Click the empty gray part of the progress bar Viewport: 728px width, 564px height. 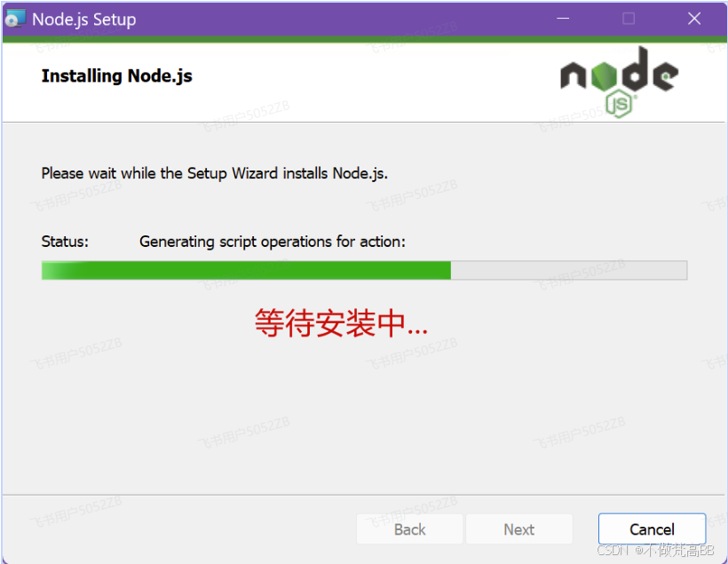point(569,270)
